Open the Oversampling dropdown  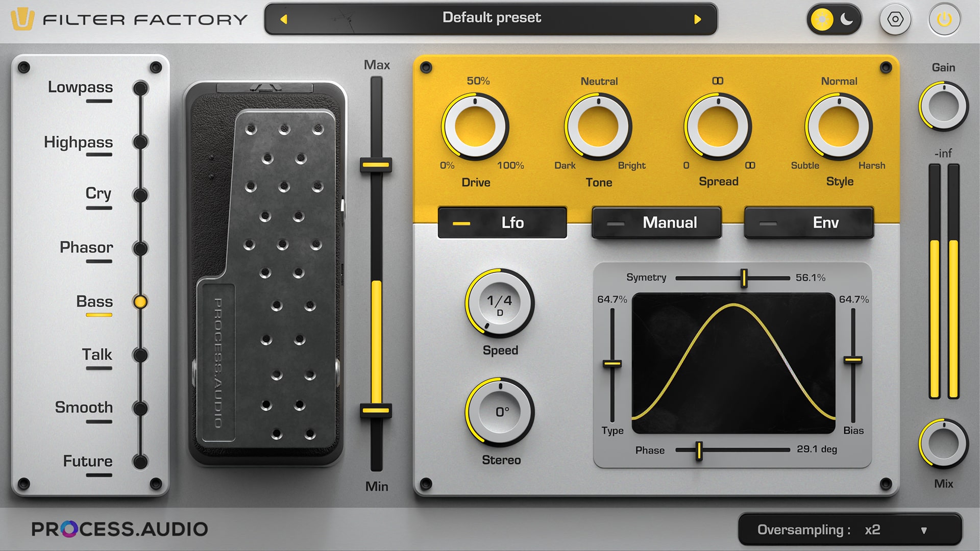point(850,530)
